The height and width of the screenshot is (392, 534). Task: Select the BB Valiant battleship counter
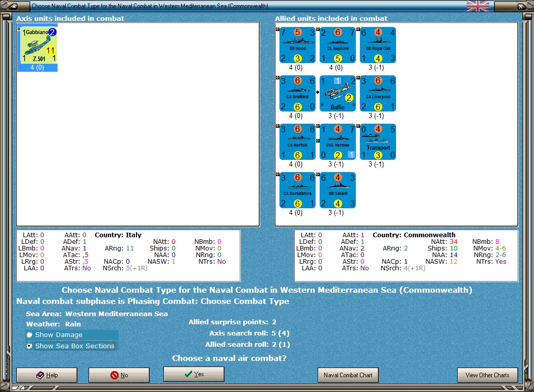coord(338,190)
